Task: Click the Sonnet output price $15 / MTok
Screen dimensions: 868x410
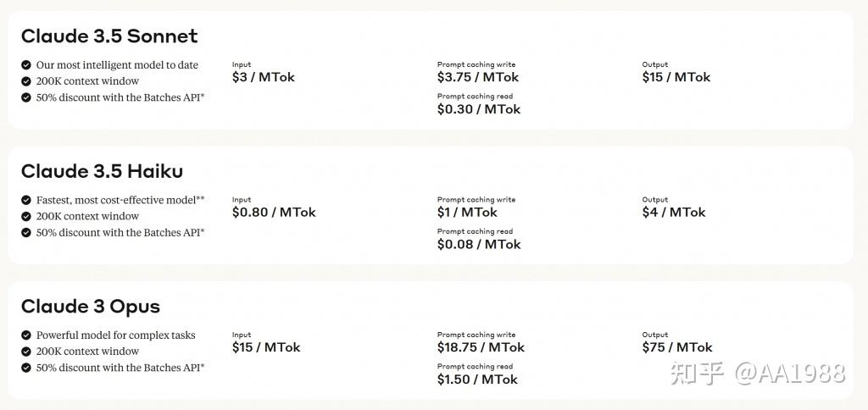Action: [x=676, y=77]
